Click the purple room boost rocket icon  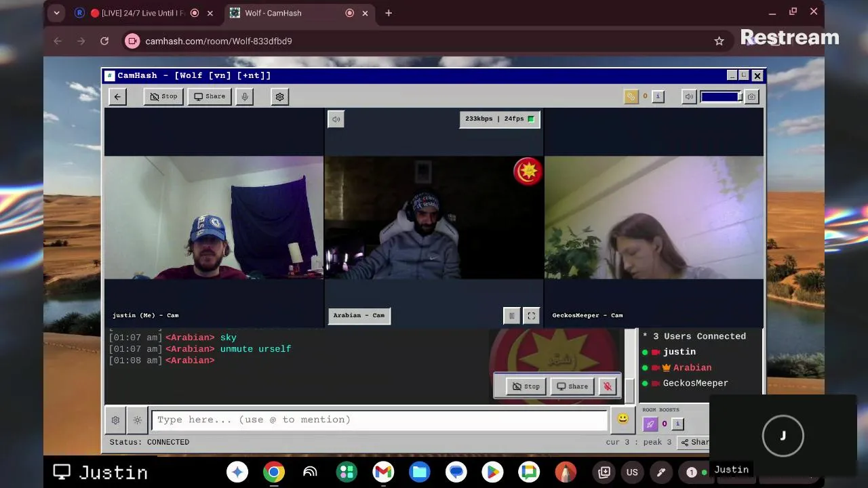(650, 424)
